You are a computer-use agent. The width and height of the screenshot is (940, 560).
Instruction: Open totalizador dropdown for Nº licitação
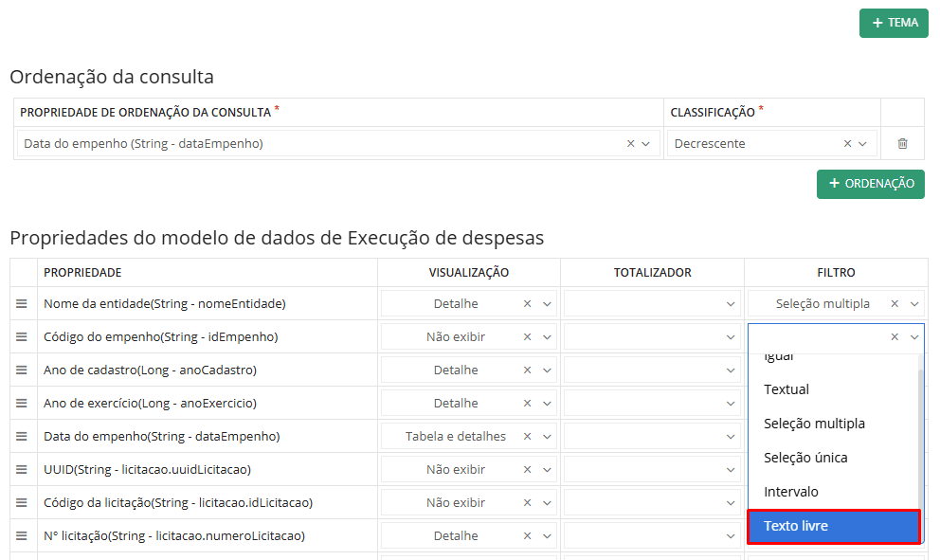pos(731,536)
